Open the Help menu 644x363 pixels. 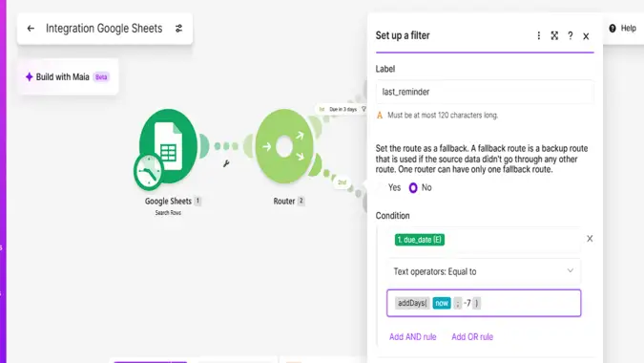point(623,29)
